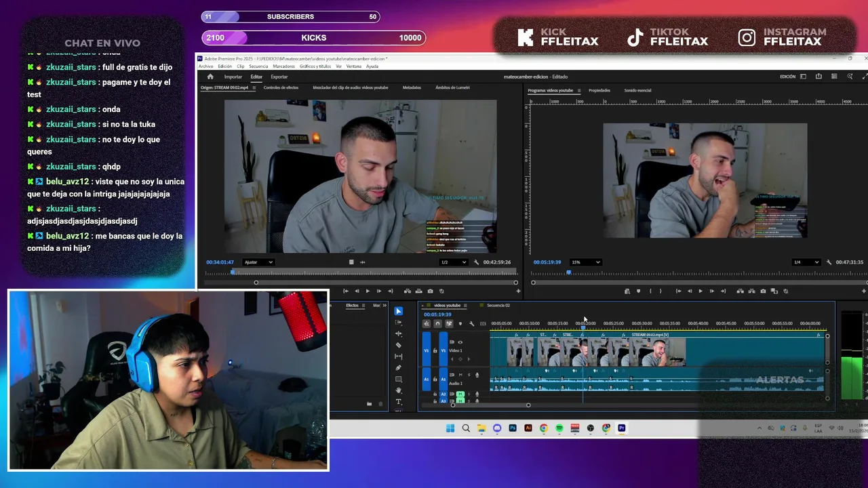Select the Type tool
Screen dimensions: 868x488
coord(399,402)
